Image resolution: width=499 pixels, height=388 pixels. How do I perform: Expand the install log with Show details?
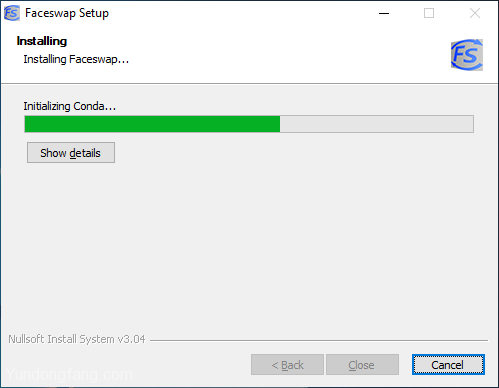coord(71,153)
